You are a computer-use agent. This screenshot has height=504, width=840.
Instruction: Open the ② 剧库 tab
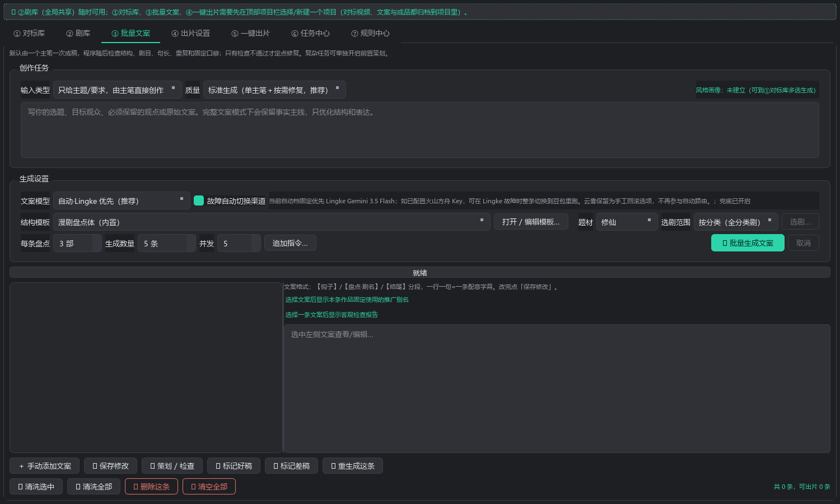pos(78,34)
